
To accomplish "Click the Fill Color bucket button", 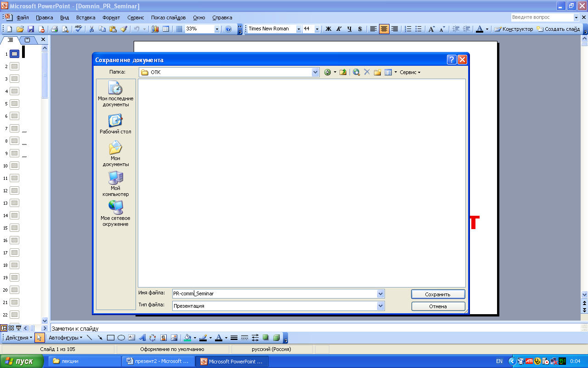I will pyautogui.click(x=187, y=338).
